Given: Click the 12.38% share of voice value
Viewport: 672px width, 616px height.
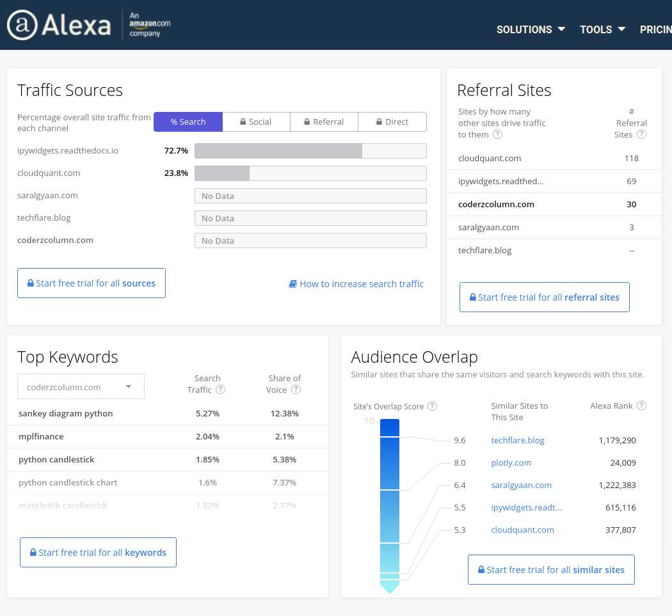Looking at the screenshot, I should click(285, 413).
